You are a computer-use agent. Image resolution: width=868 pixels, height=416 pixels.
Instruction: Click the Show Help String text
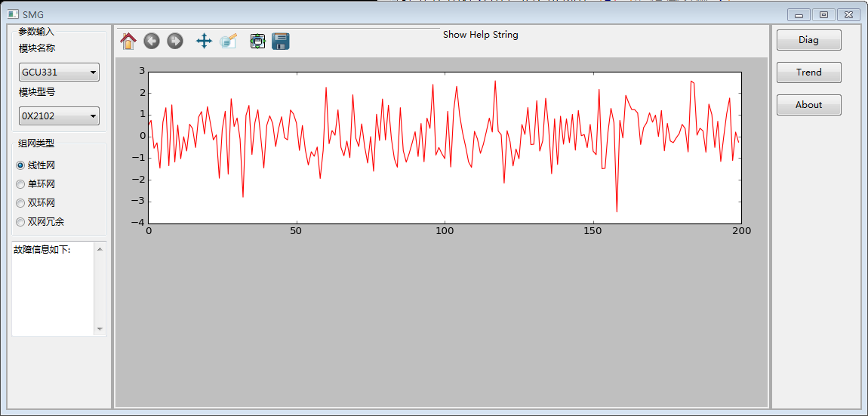click(481, 34)
